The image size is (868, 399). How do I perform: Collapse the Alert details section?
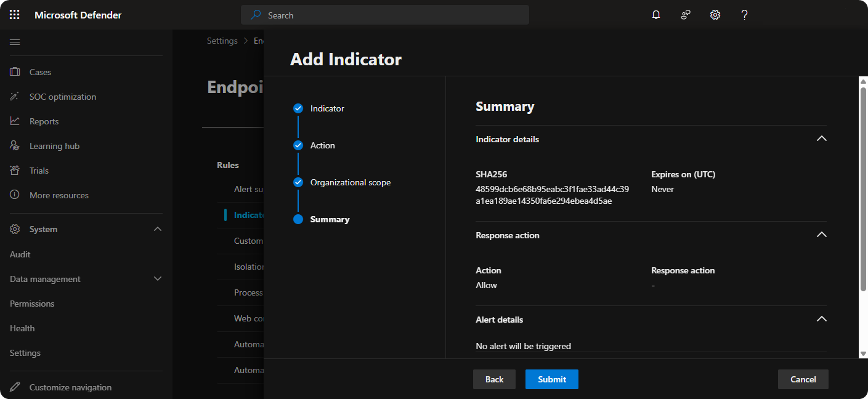[821, 320]
